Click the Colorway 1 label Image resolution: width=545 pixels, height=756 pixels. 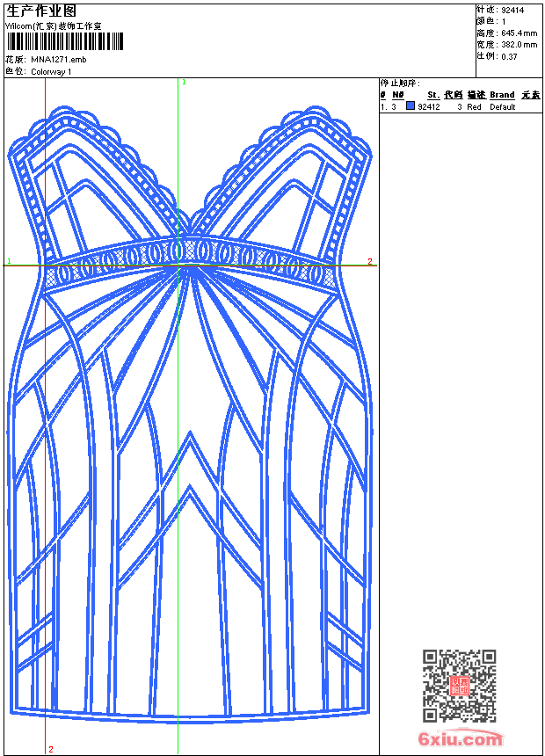52,71
